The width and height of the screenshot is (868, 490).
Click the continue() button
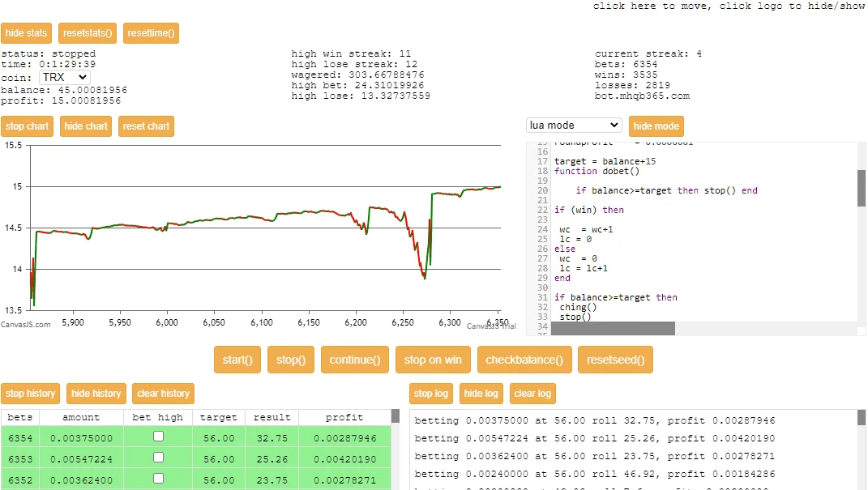coord(355,360)
